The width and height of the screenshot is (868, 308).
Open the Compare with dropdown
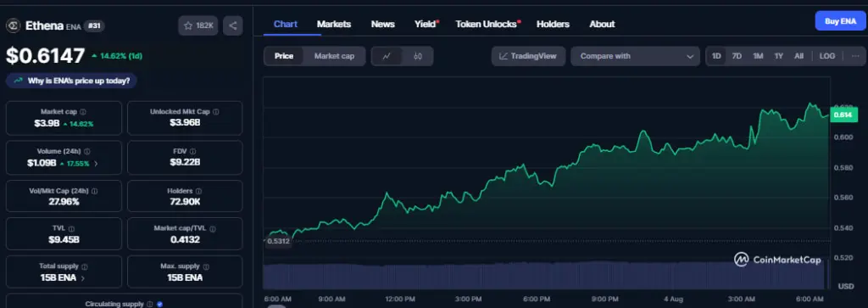pyautogui.click(x=635, y=56)
